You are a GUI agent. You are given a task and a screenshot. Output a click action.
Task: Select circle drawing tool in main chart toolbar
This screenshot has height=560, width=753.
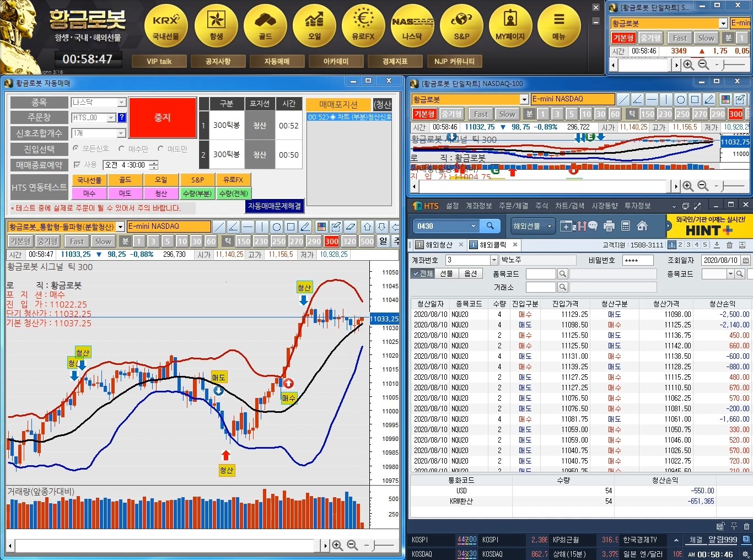[276, 227]
